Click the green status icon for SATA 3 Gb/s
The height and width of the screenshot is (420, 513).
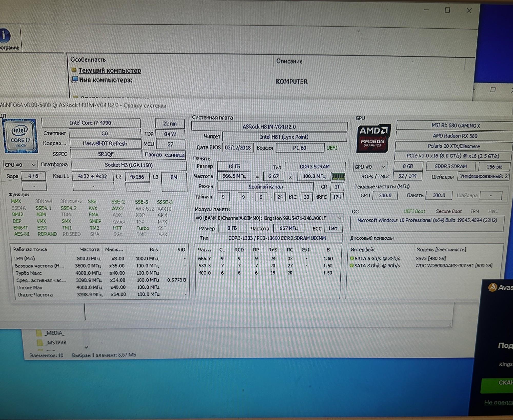[x=352, y=265]
